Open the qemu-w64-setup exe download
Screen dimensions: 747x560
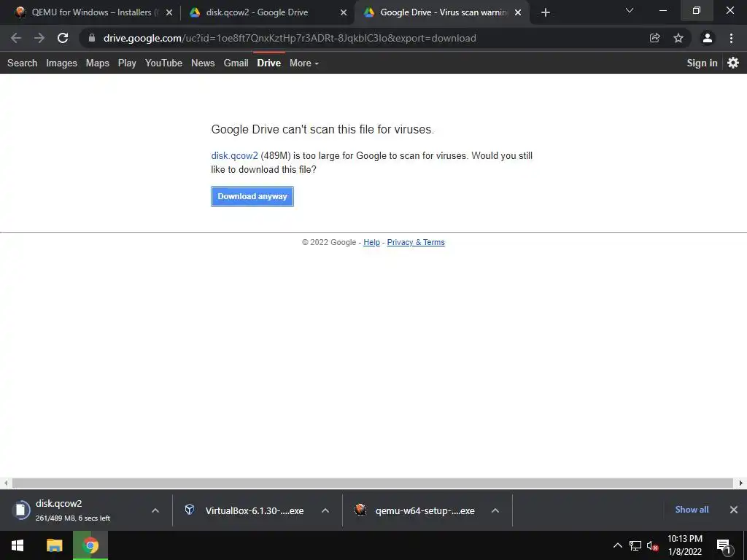click(x=425, y=510)
